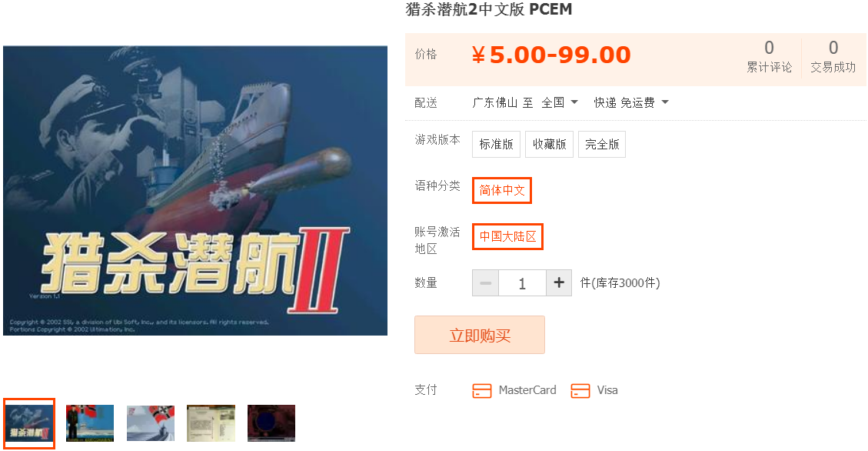Toggle the 中国大陆区 activation region option
Image resolution: width=868 pixels, height=451 pixels.
pos(507,236)
